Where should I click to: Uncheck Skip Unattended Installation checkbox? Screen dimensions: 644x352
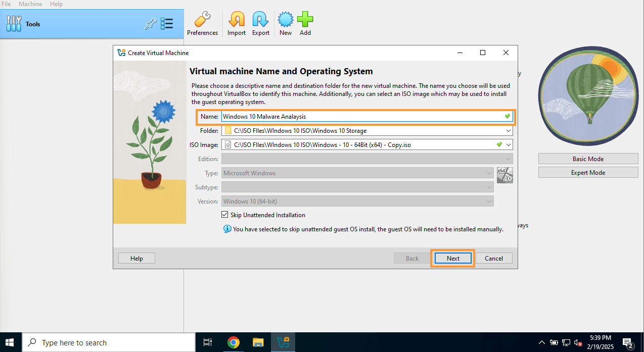click(225, 215)
